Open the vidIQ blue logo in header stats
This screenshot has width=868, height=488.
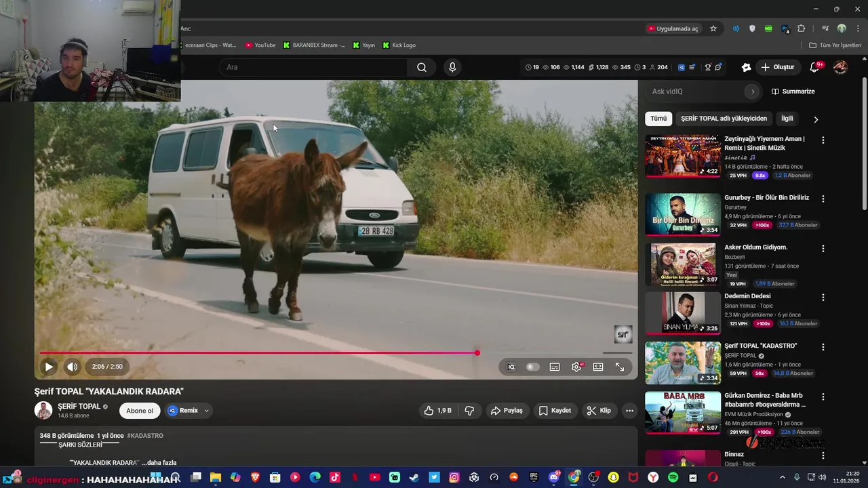pyautogui.click(x=682, y=67)
